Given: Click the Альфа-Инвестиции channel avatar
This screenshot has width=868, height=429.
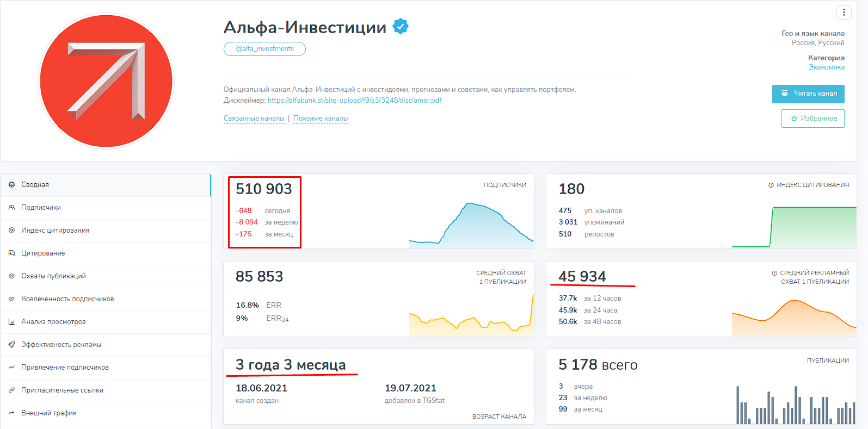Looking at the screenshot, I should (106, 81).
